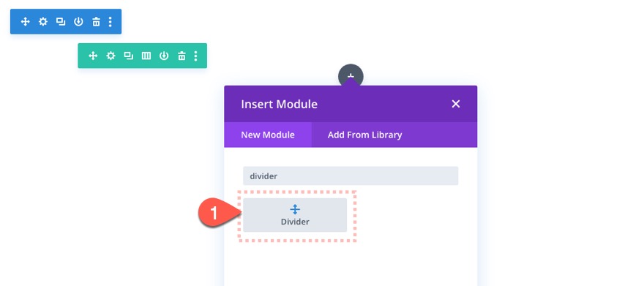Save section to library from blue toolbar

point(78,22)
